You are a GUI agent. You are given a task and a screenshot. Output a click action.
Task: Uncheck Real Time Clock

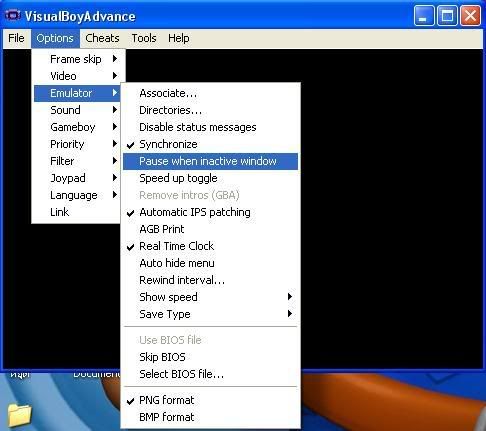tap(210, 246)
